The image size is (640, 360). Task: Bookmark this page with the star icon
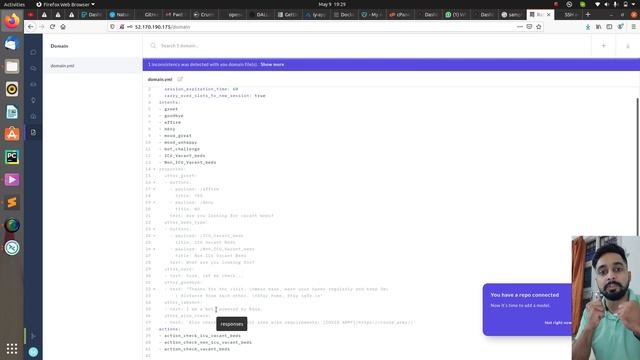(539, 27)
